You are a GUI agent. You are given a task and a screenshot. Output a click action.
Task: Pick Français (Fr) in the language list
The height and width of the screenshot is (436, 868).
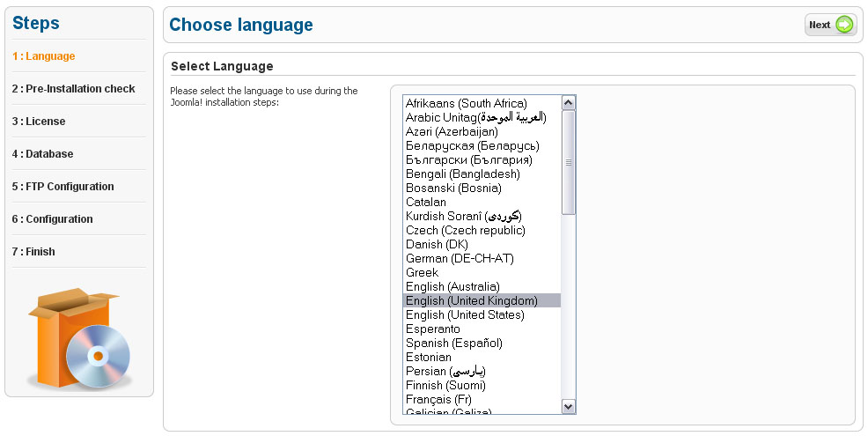click(438, 400)
